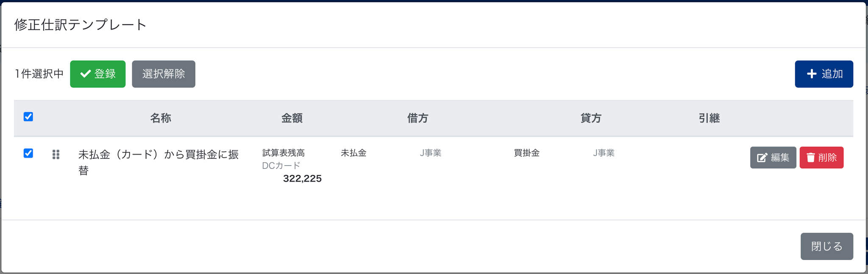This screenshot has height=274, width=868.
Task: Click the pencil 編集 button in the row
Action: tap(773, 158)
